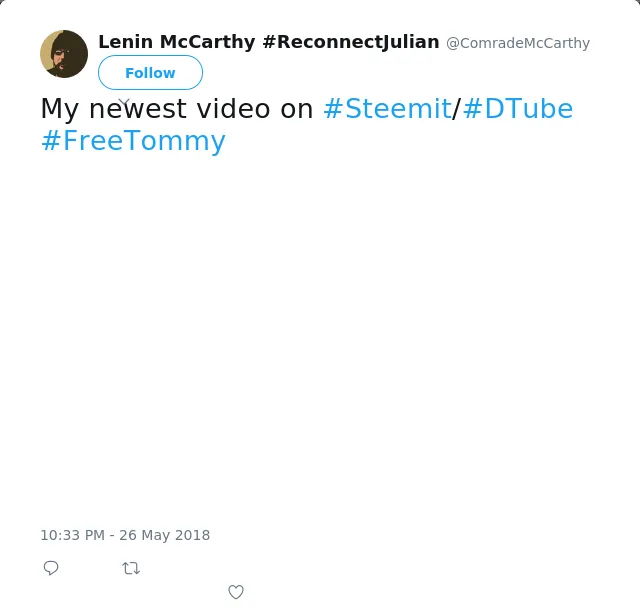Image resolution: width=640 pixels, height=608 pixels.
Task: Click the time '10:33 PM' in the timestamp
Action: 73,535
